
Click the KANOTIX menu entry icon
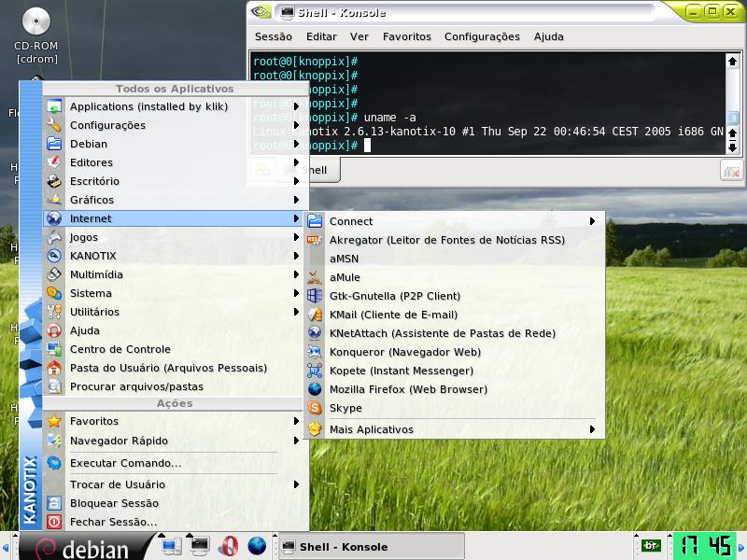click(x=54, y=256)
